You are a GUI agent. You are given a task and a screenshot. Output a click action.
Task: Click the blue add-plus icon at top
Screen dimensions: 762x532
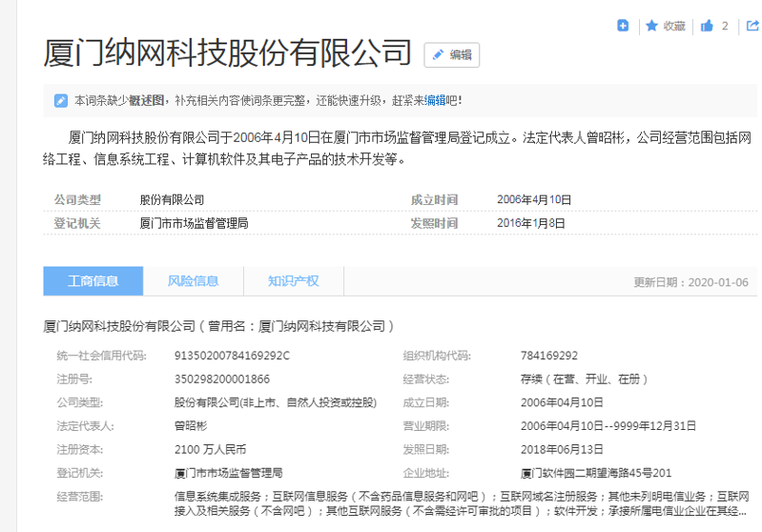click(x=623, y=25)
